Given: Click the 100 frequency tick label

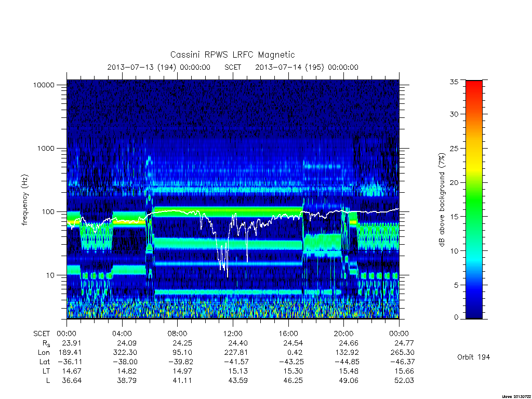Looking at the screenshot, I should 48,212.
